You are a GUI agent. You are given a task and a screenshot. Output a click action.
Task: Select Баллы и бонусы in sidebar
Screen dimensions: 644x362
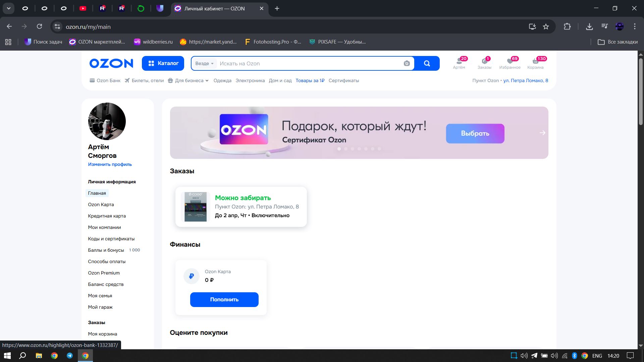[106, 250]
